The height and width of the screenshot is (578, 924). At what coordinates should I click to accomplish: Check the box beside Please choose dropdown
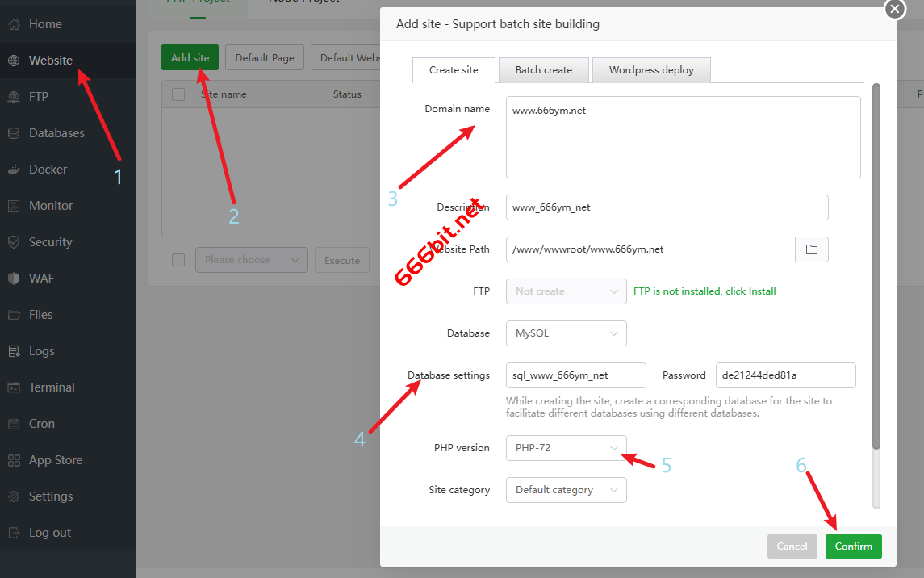coord(178,260)
